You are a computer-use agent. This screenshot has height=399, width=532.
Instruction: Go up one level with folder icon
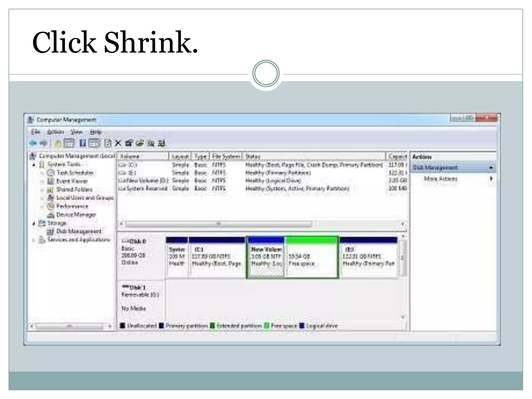click(58, 143)
